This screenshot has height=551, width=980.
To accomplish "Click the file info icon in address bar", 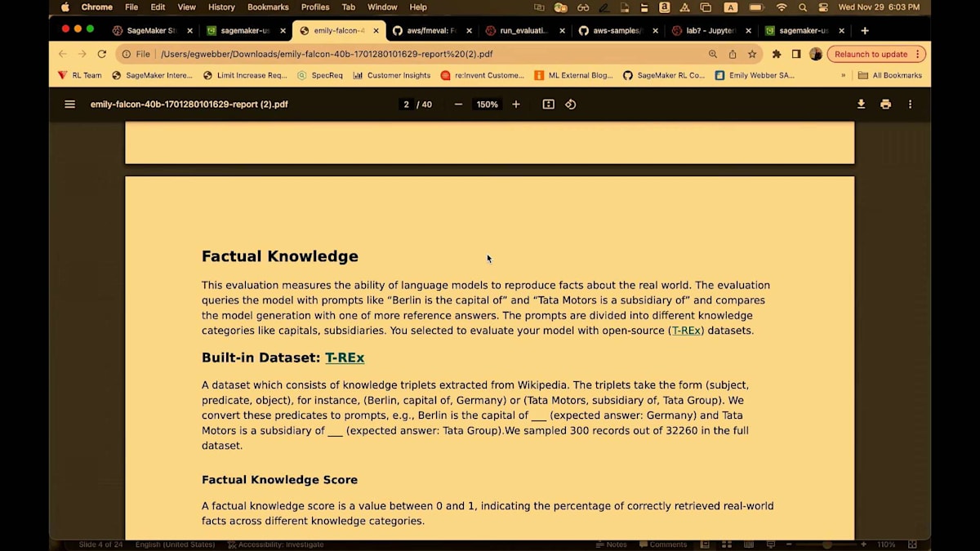I will point(127,54).
